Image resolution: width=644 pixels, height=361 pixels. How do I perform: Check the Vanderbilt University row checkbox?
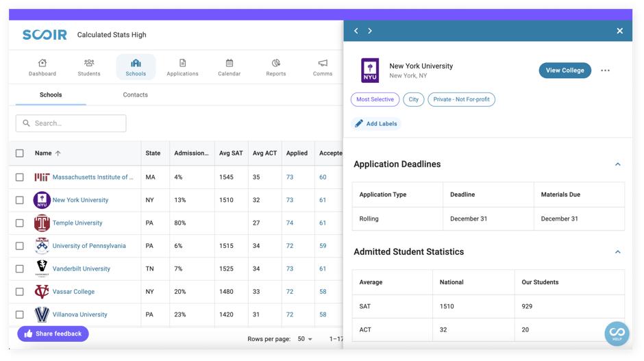pos(20,269)
